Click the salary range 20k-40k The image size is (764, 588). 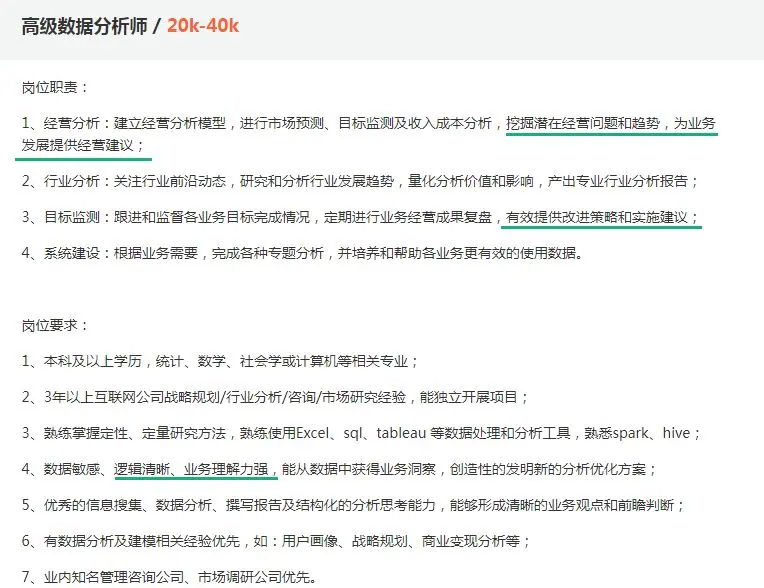point(203,26)
